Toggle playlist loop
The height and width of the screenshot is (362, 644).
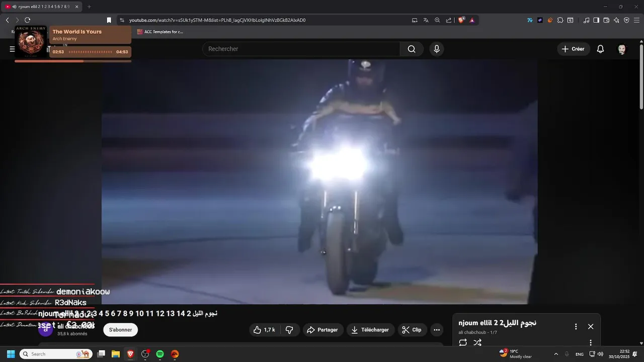point(463,342)
